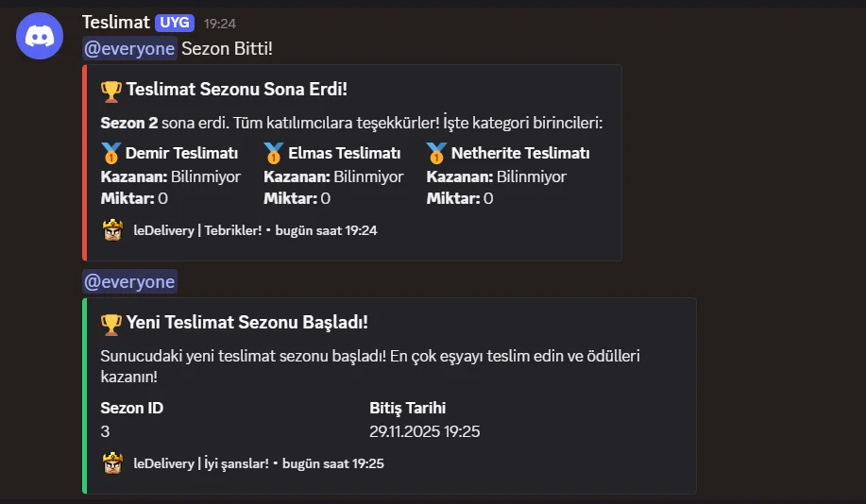Click the Teslimat bot Discord avatar
The height and width of the screenshot is (504, 866).
40,36
